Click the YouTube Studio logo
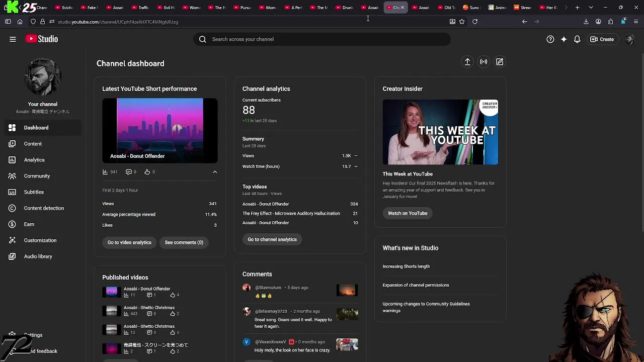This screenshot has width=644, height=362. [42, 39]
